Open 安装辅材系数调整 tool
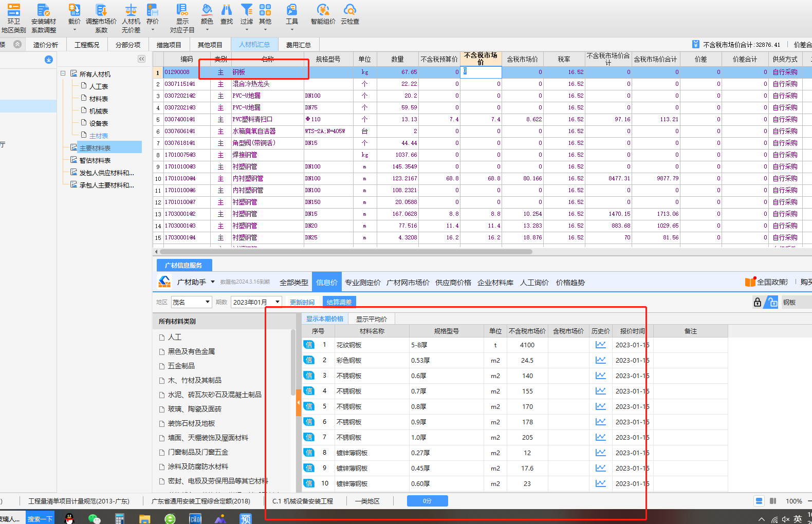Screen dimensions: 812x524 pyautogui.click(x=44, y=17)
